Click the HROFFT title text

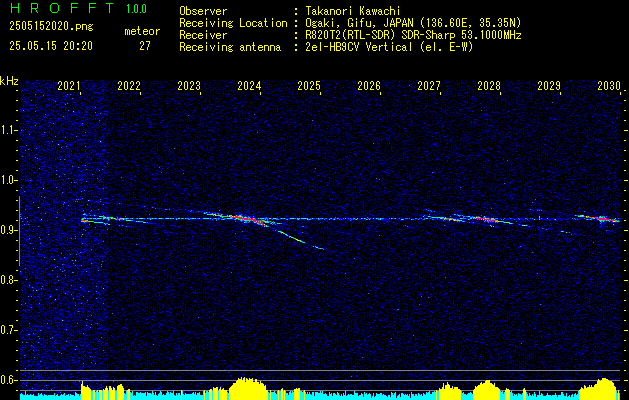62,8
